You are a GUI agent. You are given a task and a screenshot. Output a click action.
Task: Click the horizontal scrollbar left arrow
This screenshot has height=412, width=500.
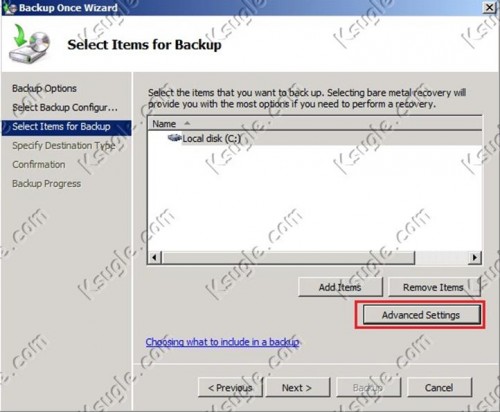tap(155, 258)
